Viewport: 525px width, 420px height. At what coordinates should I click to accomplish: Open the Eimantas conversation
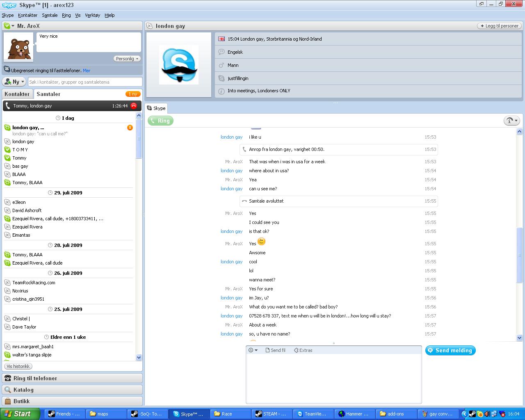point(21,235)
